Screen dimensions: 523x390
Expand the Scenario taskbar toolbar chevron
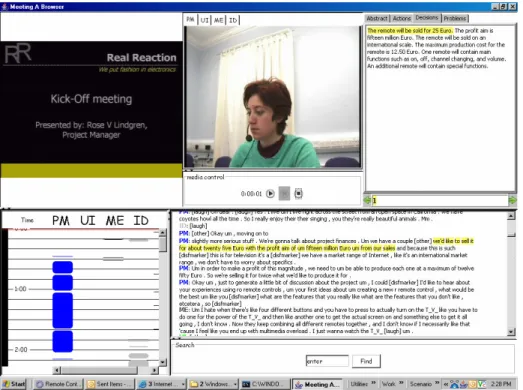(437, 383)
